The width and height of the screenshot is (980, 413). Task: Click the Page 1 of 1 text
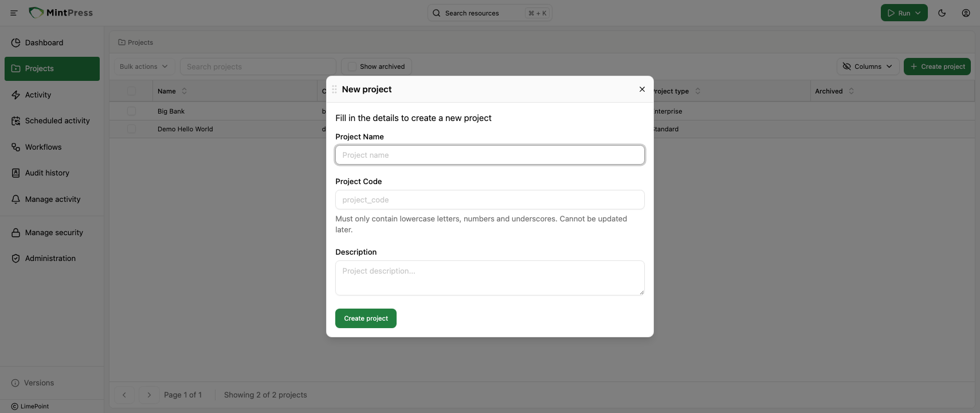[x=183, y=395]
